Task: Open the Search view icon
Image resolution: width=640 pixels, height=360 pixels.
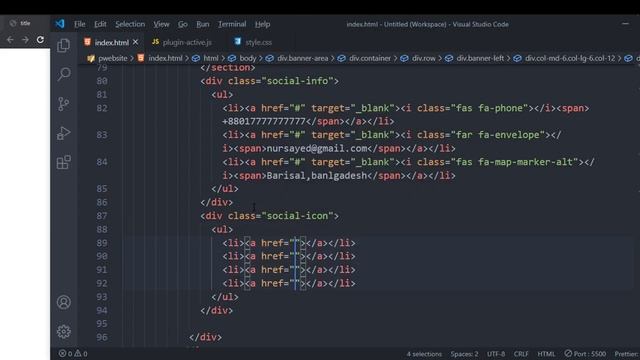Action: click(64, 74)
